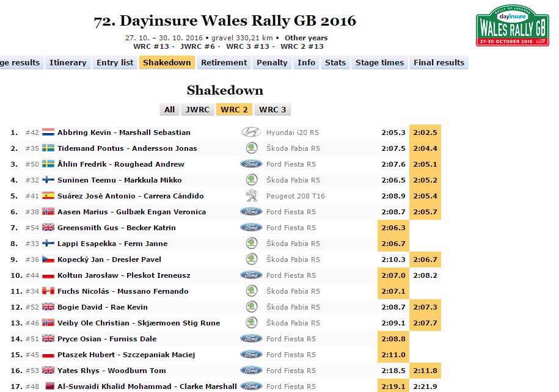Click the Ford logo in Åhlin's row
The image size is (559, 392).
[251, 164]
